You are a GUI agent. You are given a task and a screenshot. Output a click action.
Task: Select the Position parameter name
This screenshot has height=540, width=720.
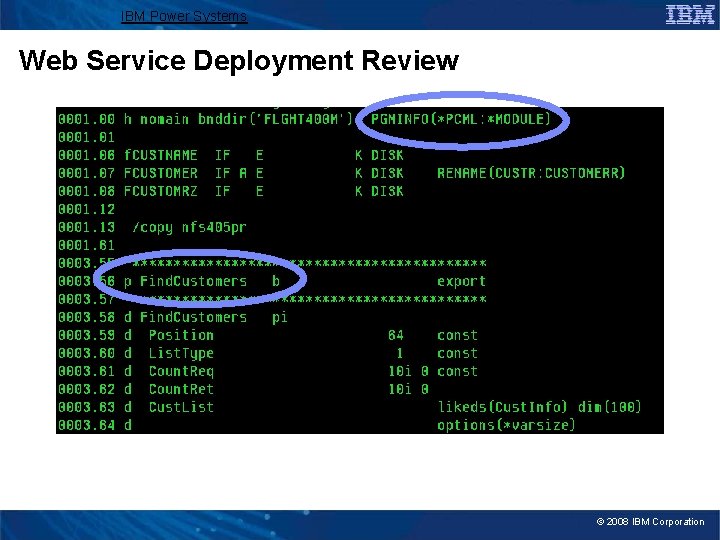pyautogui.click(x=181, y=335)
